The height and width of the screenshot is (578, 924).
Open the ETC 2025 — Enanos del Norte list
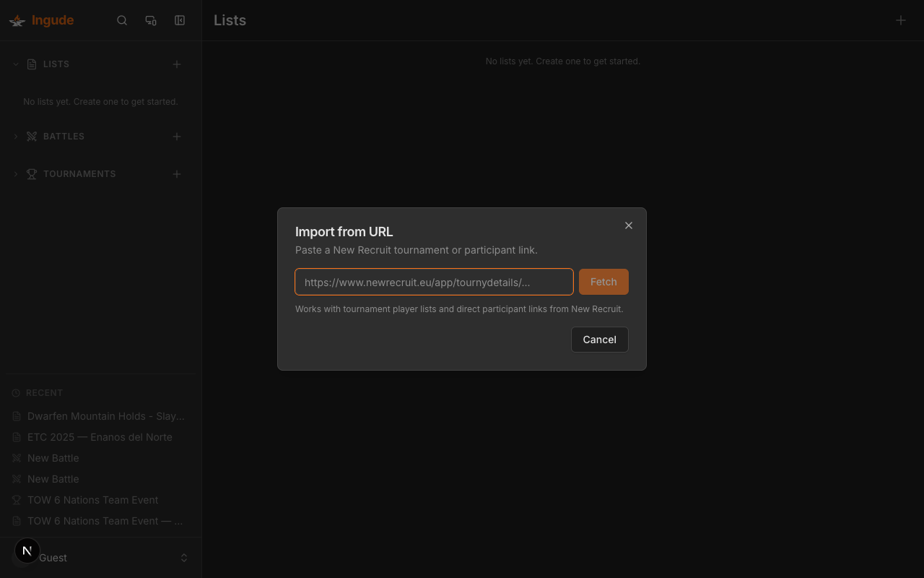coord(100,437)
